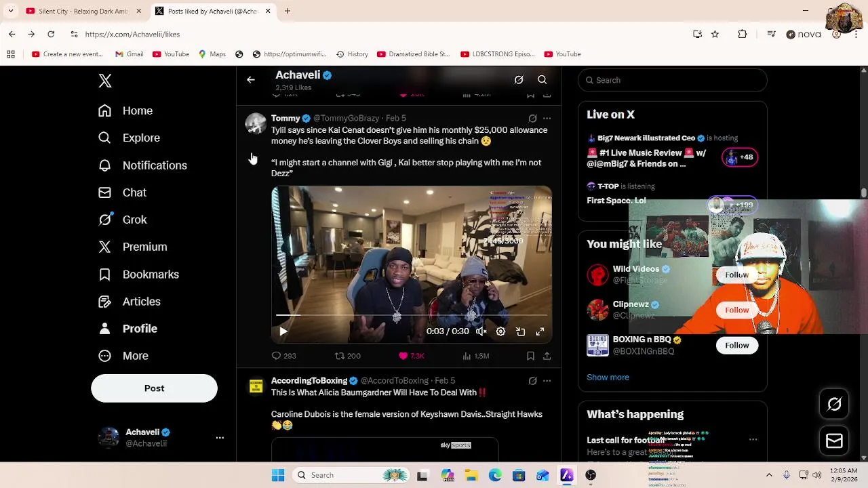Go to Home in X sidebar
868x488 pixels.
(x=125, y=110)
